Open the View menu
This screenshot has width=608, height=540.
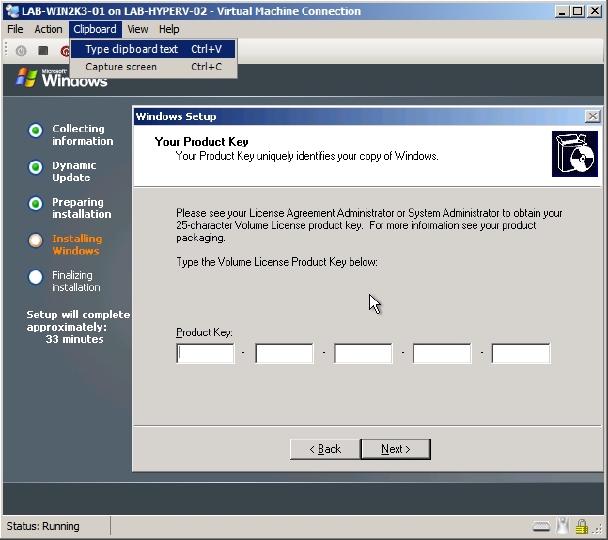[138, 29]
